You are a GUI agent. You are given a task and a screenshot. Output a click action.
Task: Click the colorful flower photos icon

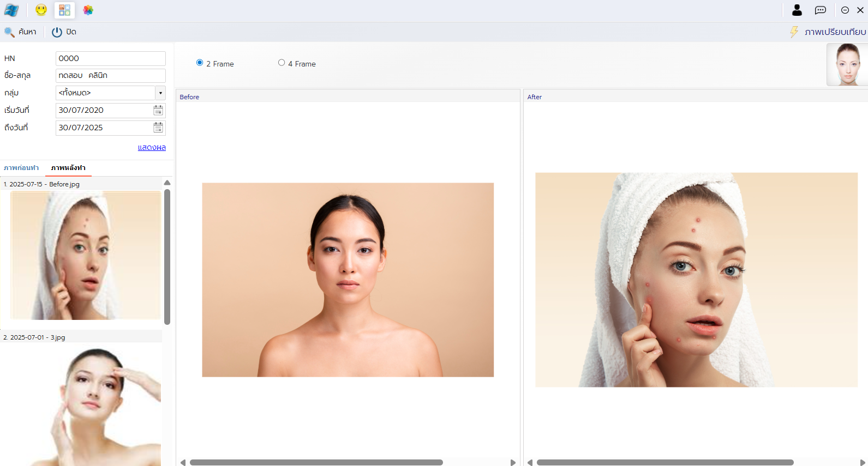coord(88,10)
